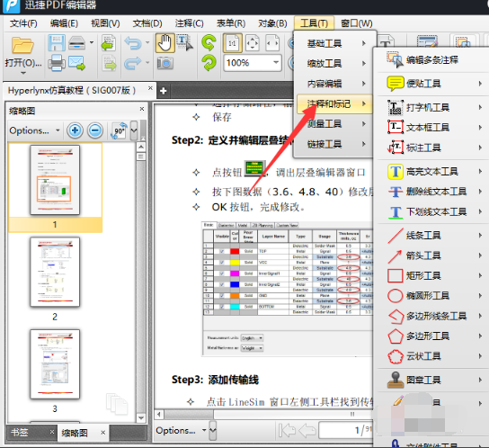This screenshot has height=448, width=489.
Task: Zoom out thumbnails with the minus icon
Action: [x=95, y=130]
